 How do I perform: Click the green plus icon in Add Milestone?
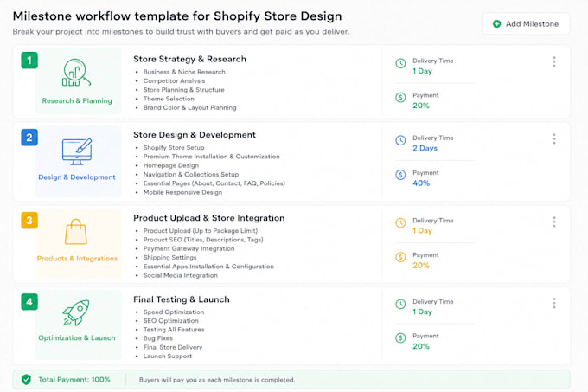tap(497, 24)
